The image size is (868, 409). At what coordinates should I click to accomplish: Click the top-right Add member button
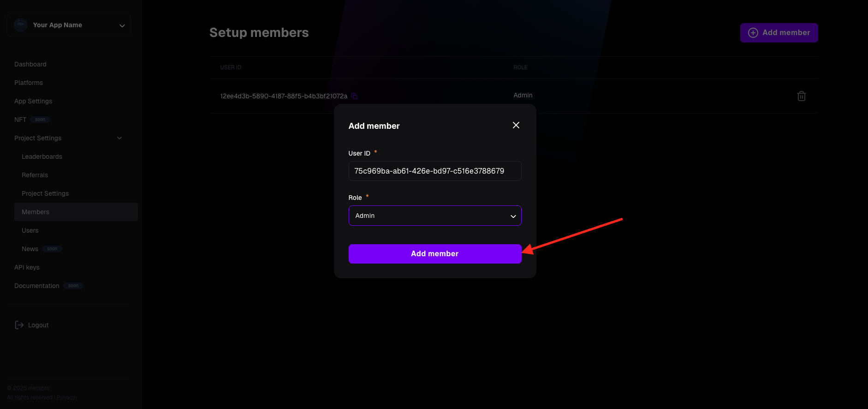779,33
